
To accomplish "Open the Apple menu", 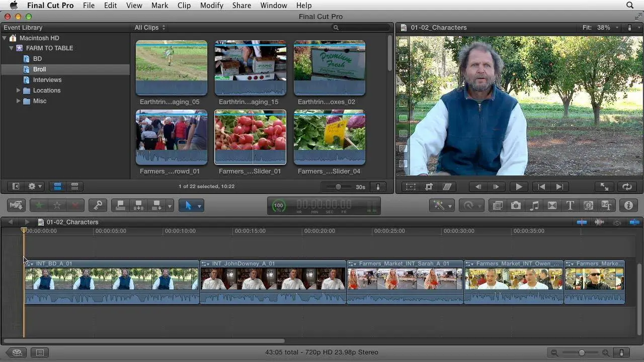I will pyautogui.click(x=14, y=6).
